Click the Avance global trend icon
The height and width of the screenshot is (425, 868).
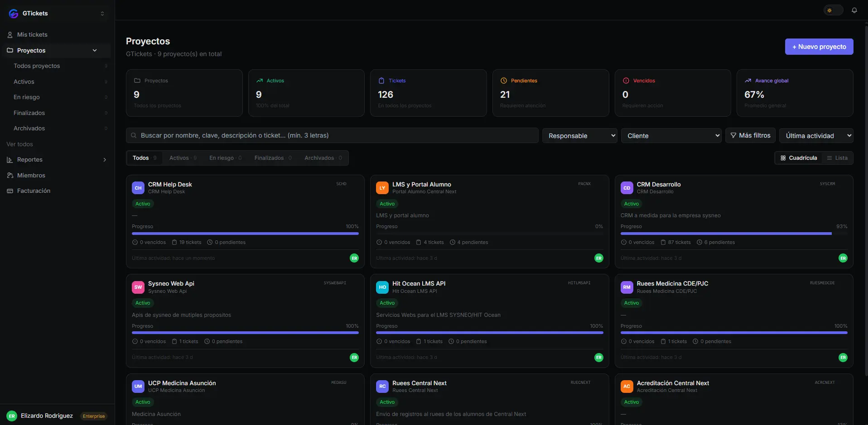click(x=748, y=81)
